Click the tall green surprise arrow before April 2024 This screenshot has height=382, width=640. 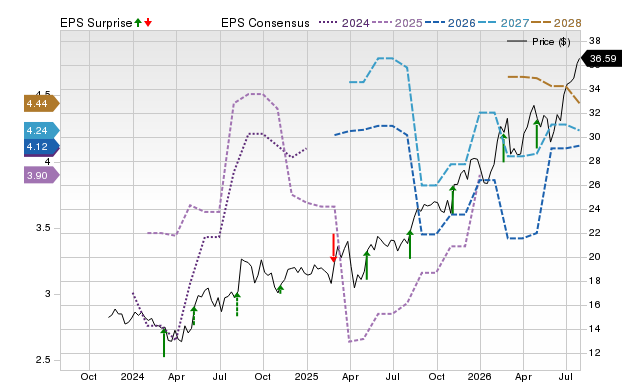point(164,342)
